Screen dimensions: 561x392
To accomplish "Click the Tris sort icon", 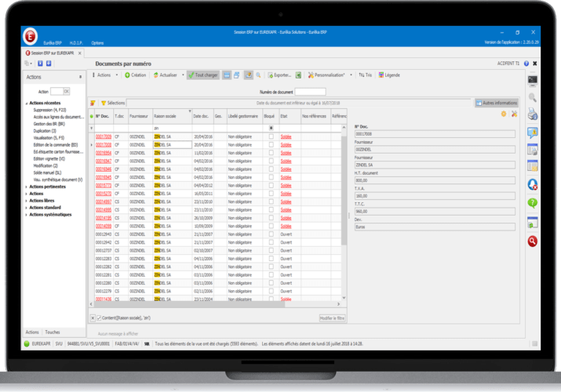I will (x=359, y=75).
